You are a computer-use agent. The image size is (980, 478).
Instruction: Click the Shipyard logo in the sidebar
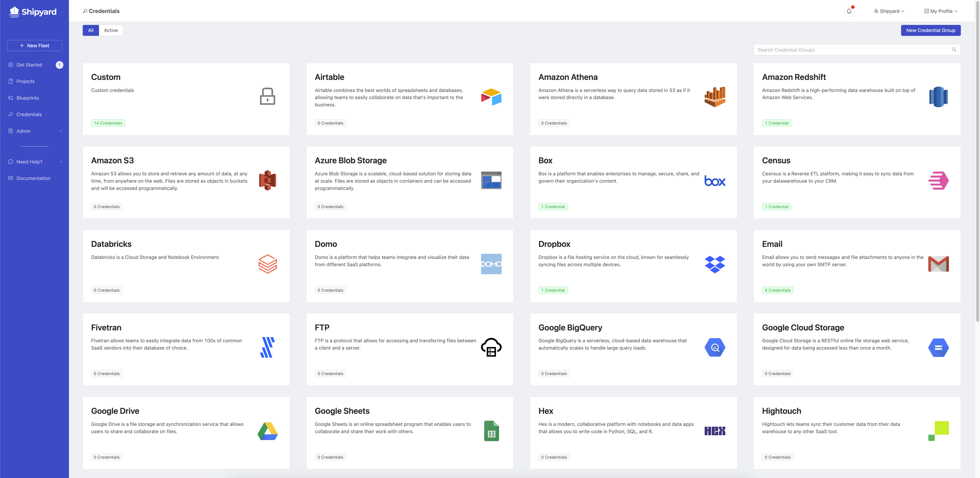(33, 12)
